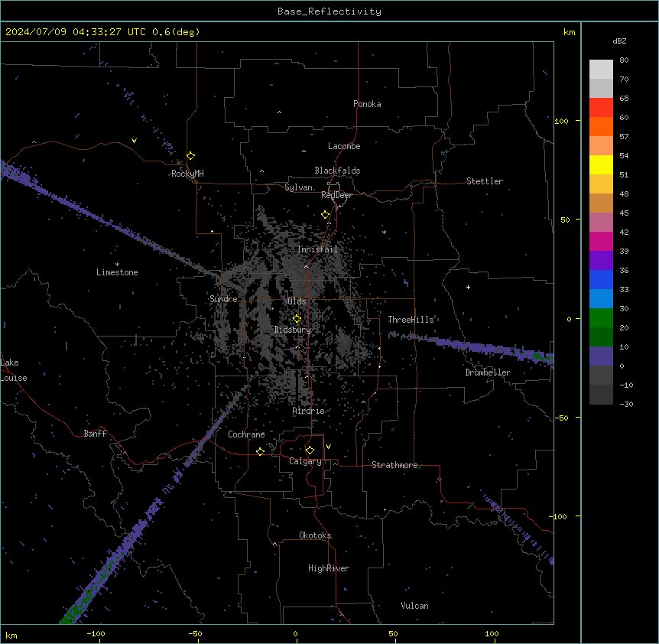Click the Airdrie city label
This screenshot has height=644, width=659.
(x=309, y=411)
